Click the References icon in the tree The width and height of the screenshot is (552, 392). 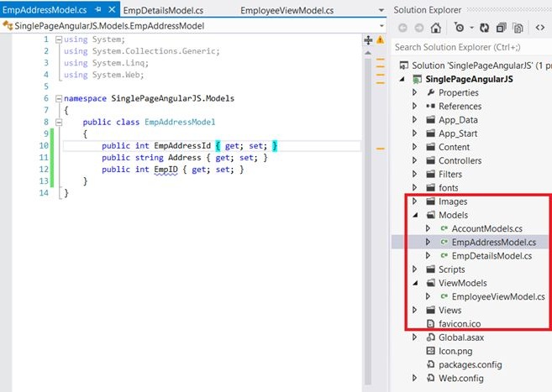click(x=430, y=106)
